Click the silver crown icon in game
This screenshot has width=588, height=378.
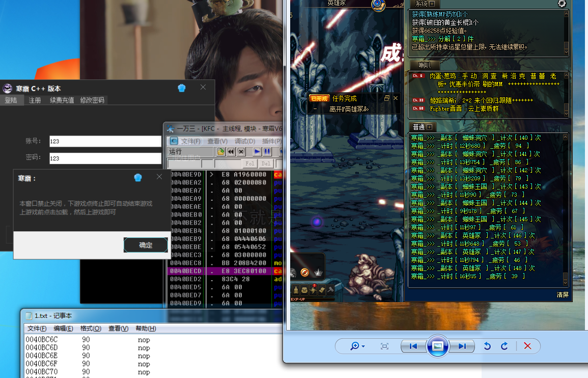318,273
